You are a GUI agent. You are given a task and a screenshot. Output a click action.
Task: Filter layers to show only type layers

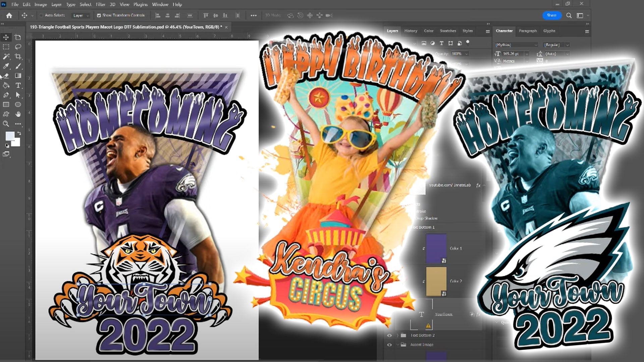coord(441,43)
